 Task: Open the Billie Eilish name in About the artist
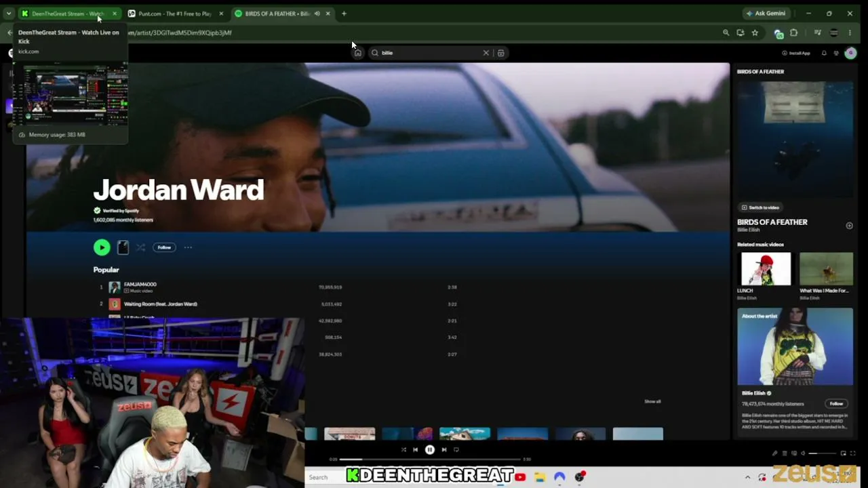click(753, 393)
